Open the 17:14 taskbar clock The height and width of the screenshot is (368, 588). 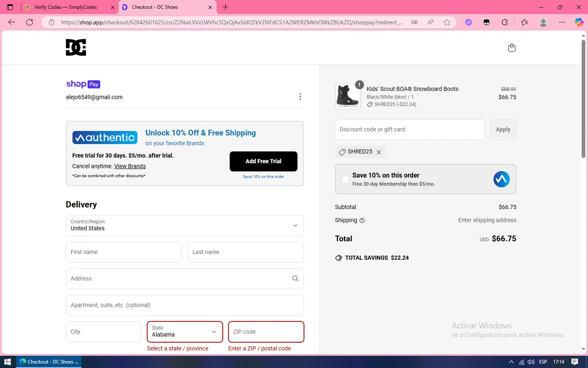click(559, 362)
